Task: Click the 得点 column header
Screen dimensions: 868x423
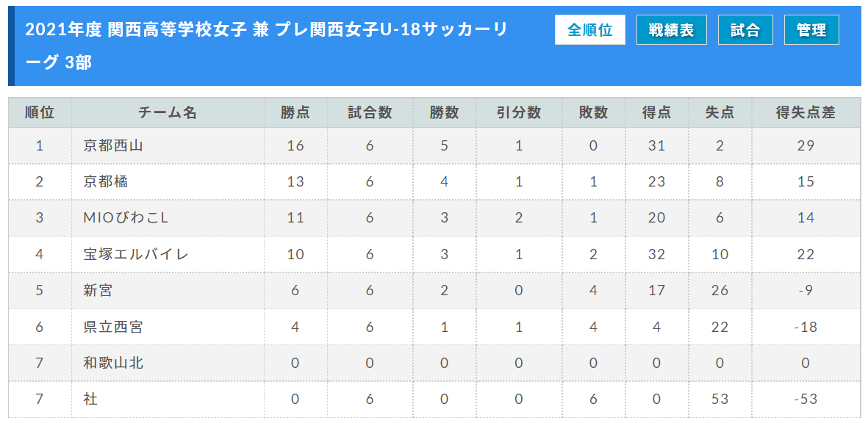Action: [656, 113]
